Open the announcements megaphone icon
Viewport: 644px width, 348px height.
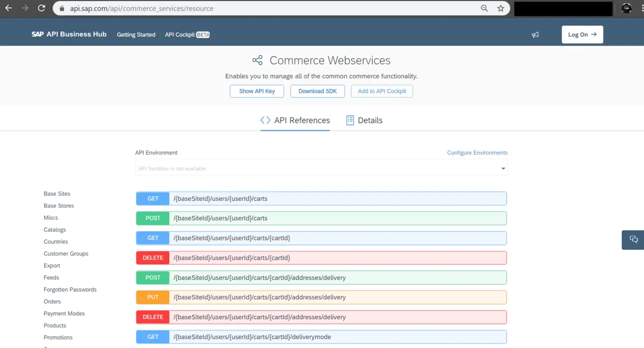[535, 35]
